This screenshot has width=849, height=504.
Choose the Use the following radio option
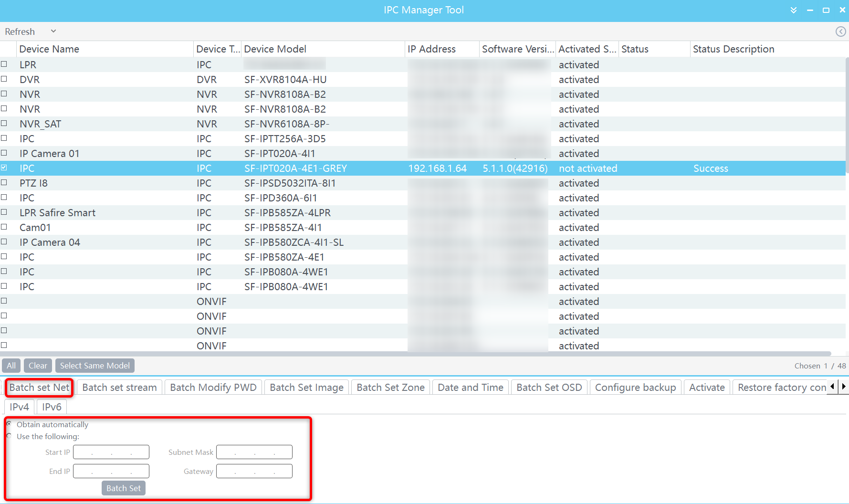(9, 436)
